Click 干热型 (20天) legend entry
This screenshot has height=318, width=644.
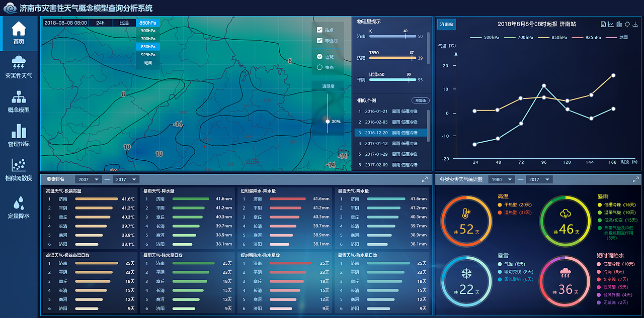coord(515,205)
